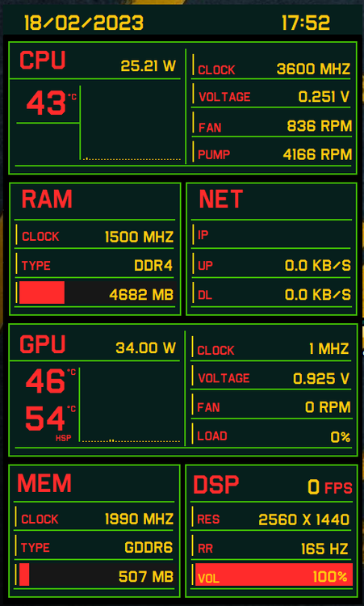Screen dimensions: 364x606
Task: Click MEM type value GDDR6
Action: click(149, 548)
